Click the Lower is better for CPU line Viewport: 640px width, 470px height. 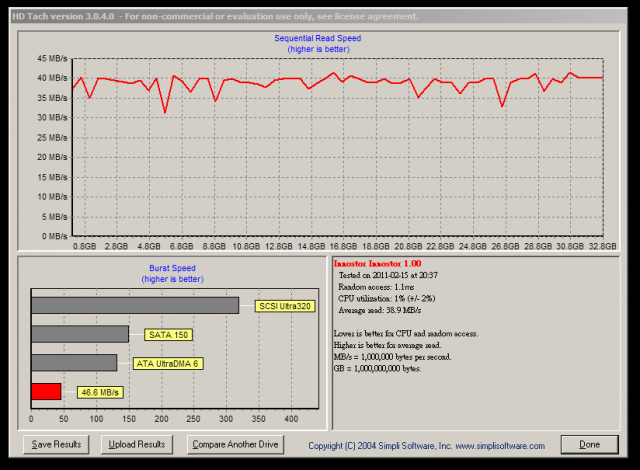point(406,334)
